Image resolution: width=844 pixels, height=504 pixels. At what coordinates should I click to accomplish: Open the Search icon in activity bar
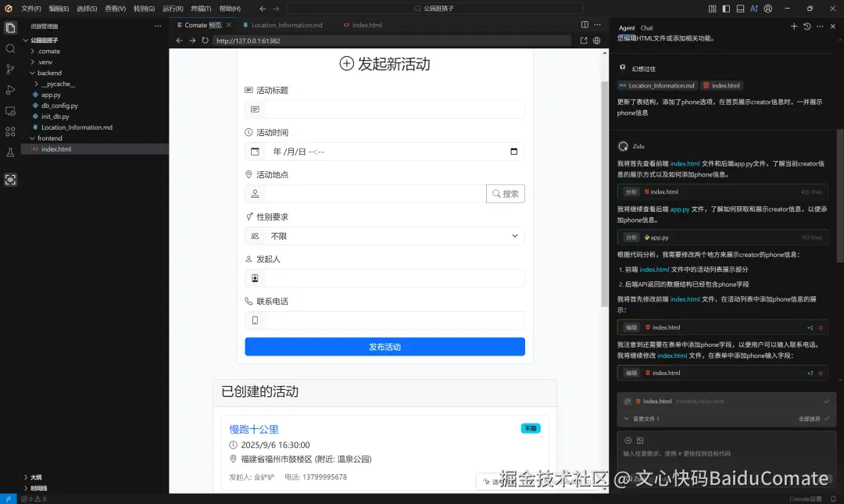click(10, 49)
